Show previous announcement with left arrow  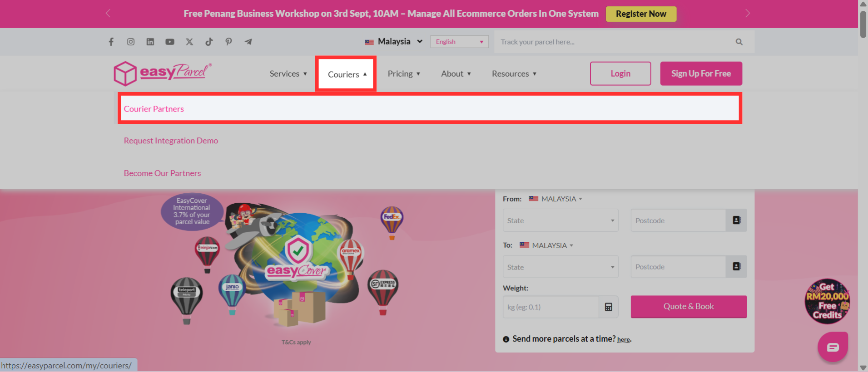coord(108,13)
